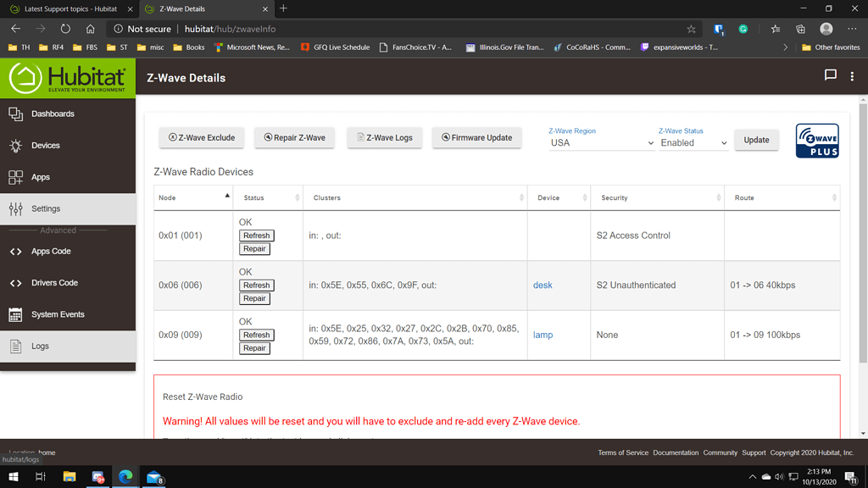868x488 pixels.
Task: Open Z-Wave Region dropdown
Action: point(601,142)
